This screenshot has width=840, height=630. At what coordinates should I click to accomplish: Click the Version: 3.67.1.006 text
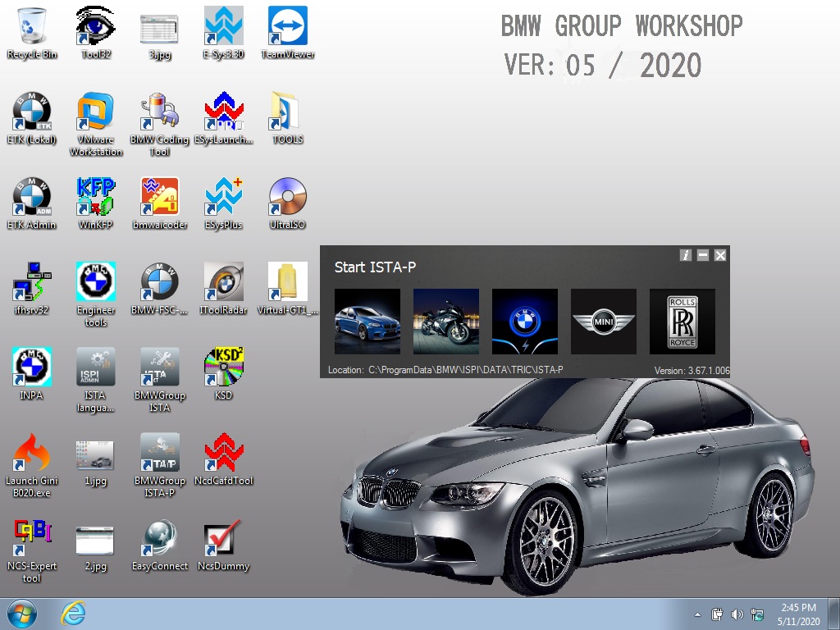pos(692,370)
